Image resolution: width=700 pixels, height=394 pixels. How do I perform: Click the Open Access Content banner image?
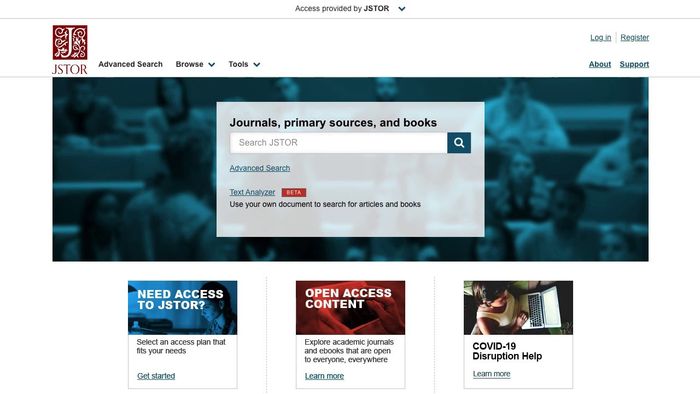pos(350,307)
